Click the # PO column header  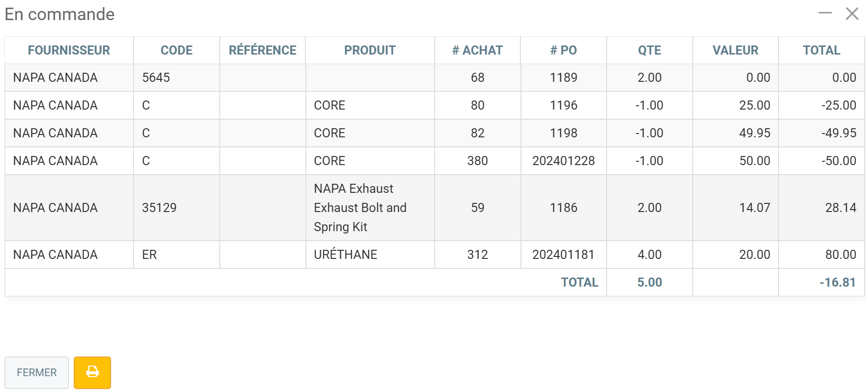tap(564, 50)
